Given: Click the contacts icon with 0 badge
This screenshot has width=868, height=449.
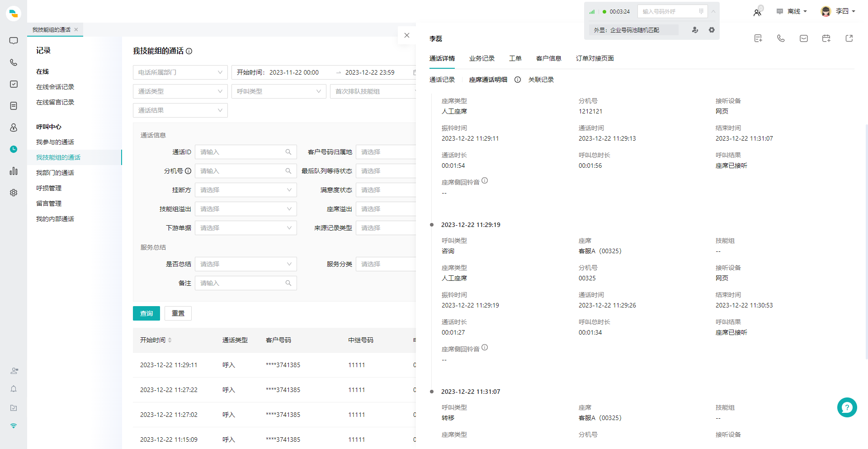Looking at the screenshot, I should point(758,12).
